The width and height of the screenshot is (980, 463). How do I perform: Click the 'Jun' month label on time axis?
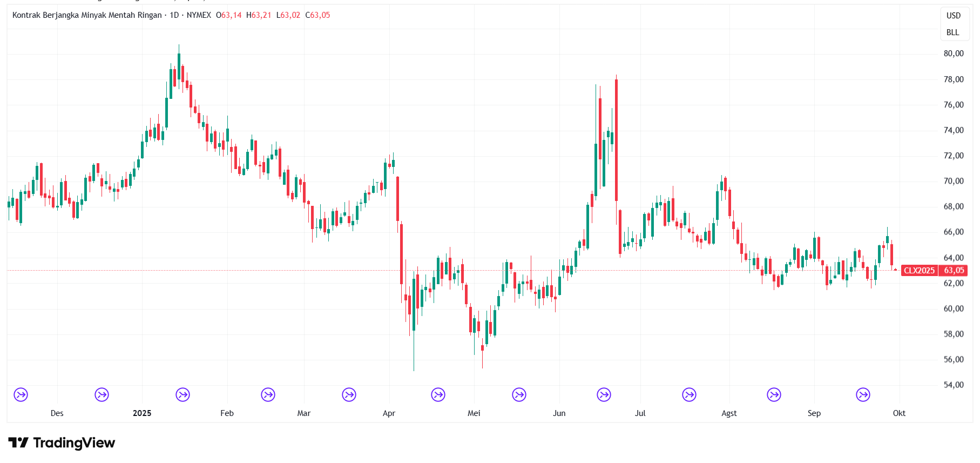559,413
